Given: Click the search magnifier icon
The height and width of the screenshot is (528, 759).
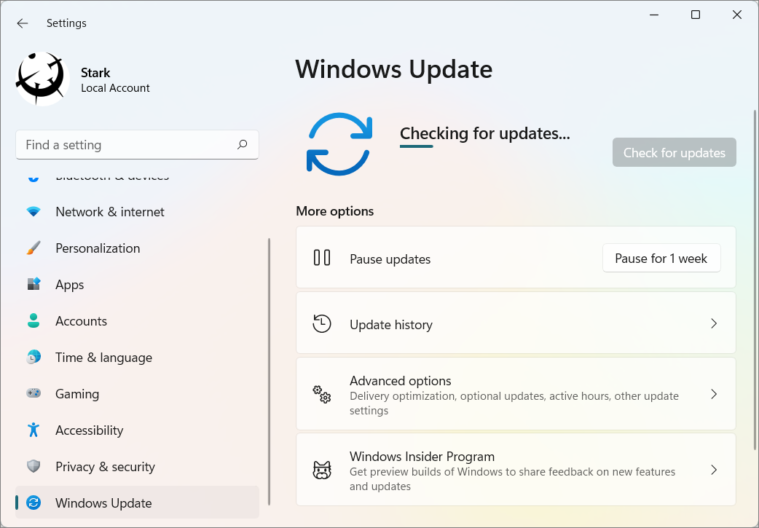Looking at the screenshot, I should [242, 144].
